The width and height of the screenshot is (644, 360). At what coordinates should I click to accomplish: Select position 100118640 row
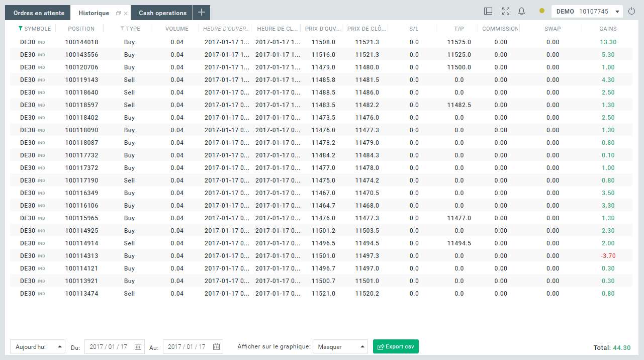[x=321, y=93]
